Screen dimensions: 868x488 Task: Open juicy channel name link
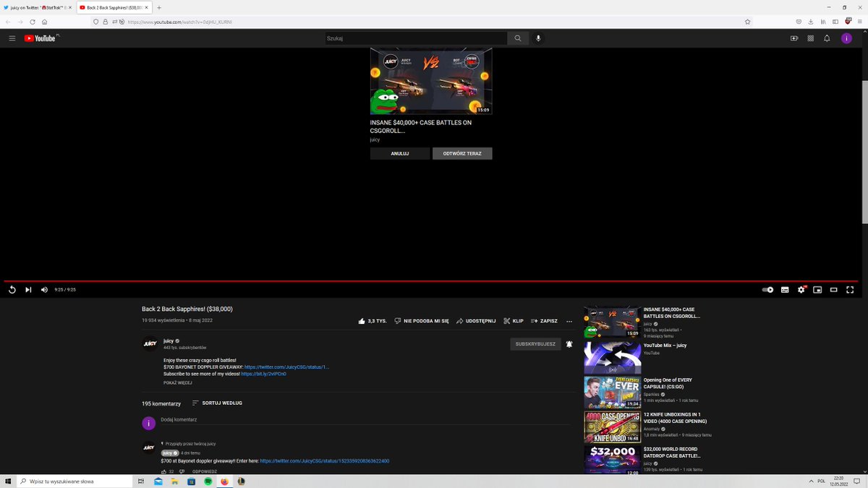[x=168, y=341]
